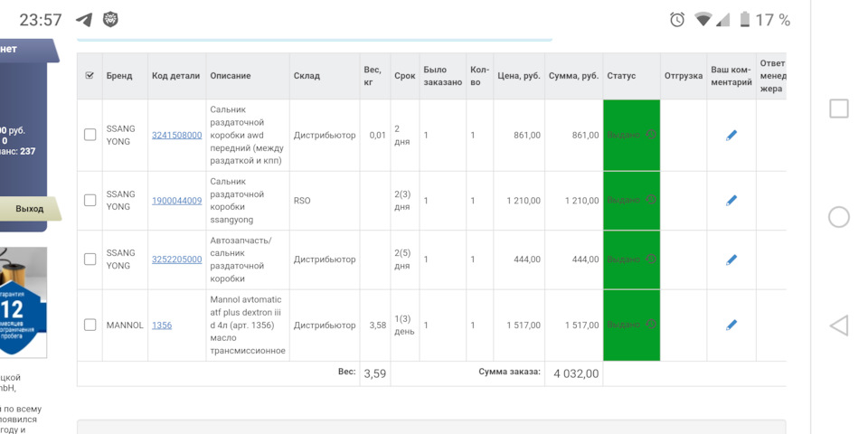868x434 pixels.
Task: Click the Mannol avtomatic atf description cell
Action: [x=248, y=325]
